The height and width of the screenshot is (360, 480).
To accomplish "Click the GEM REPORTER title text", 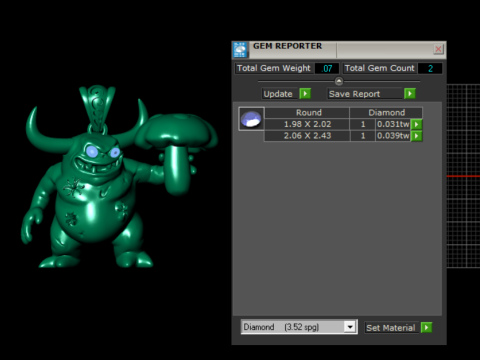I will coord(287,46).
